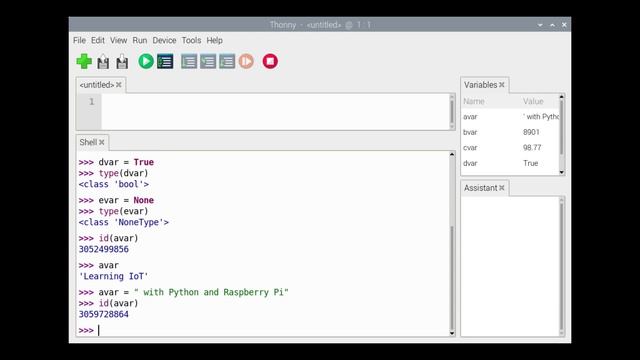Click the shell prompt input line
Screen dimensions: 640x360
click(264, 330)
